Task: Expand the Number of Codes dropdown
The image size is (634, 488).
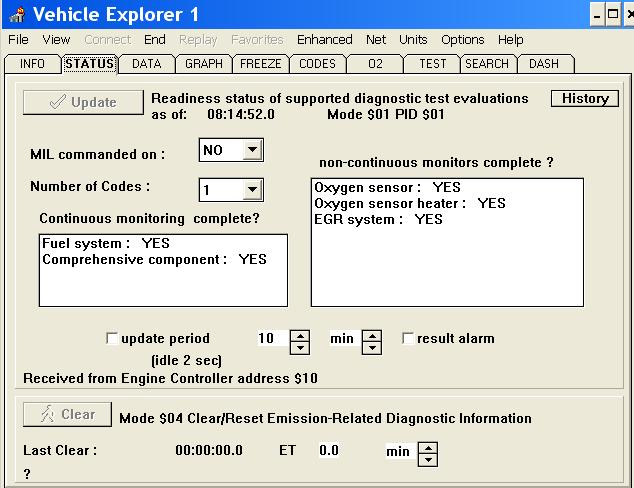Action: click(252, 189)
